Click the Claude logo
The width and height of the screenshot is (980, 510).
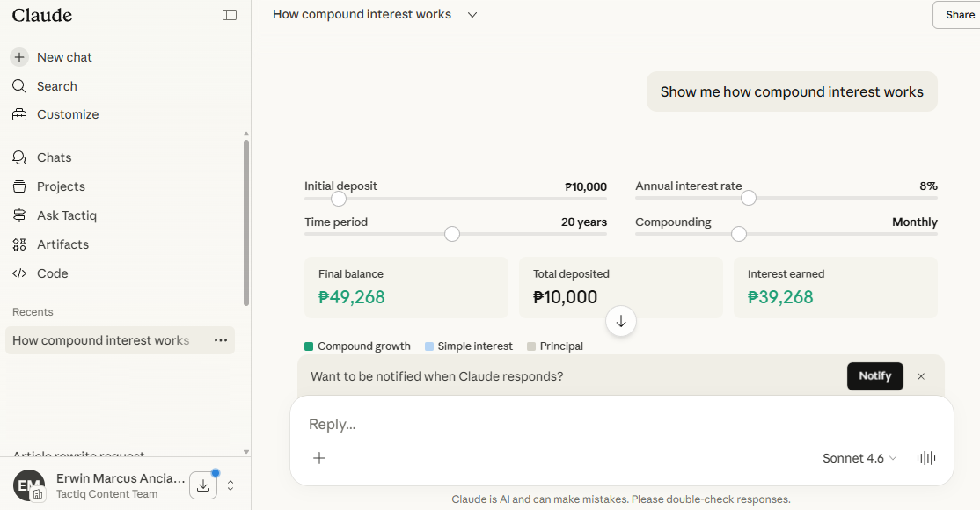click(42, 15)
